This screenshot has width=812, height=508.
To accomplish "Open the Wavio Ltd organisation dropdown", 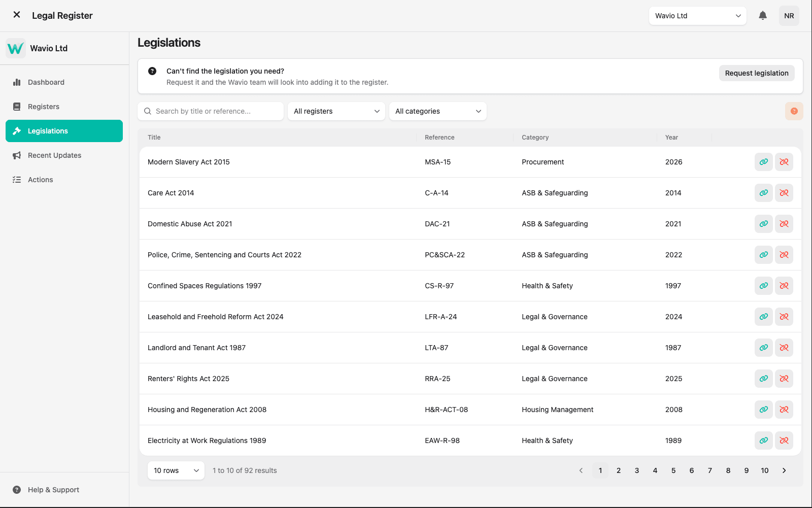I will click(698, 16).
